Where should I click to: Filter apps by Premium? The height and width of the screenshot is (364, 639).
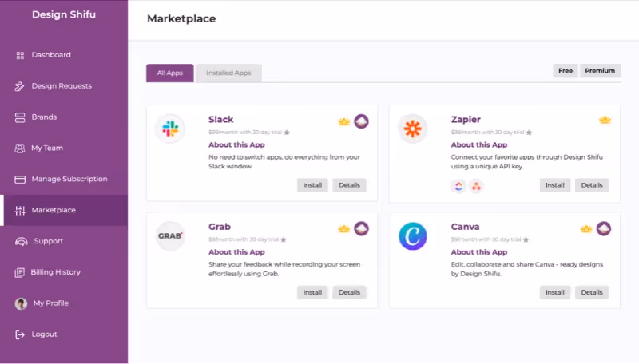(x=600, y=71)
